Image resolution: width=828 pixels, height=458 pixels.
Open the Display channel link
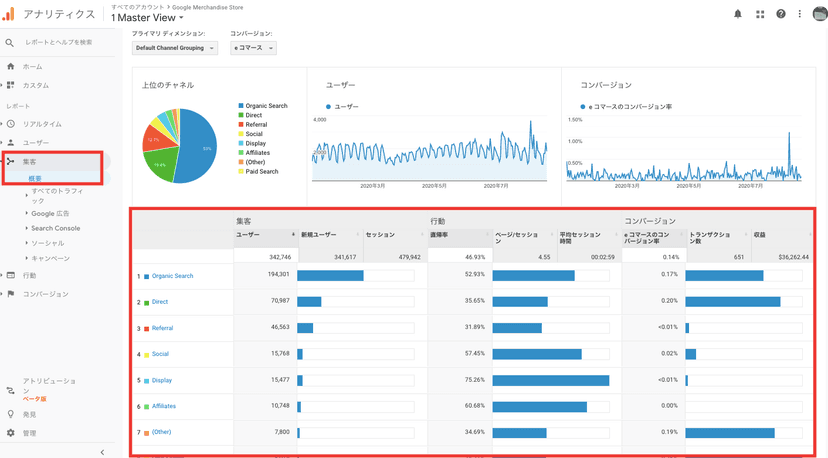162,380
